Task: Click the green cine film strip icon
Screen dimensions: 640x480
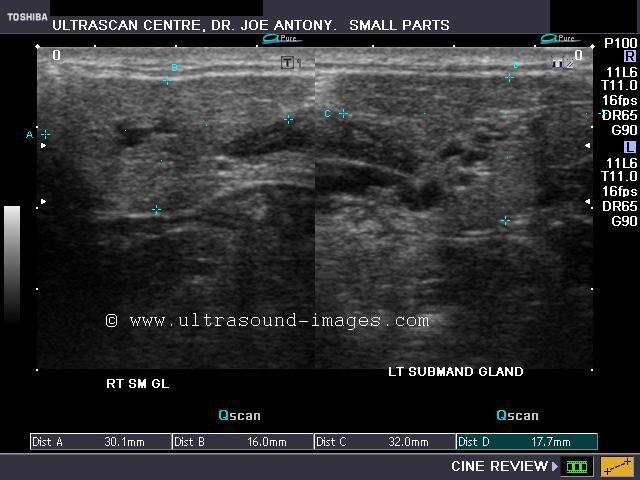Action: click(x=577, y=466)
